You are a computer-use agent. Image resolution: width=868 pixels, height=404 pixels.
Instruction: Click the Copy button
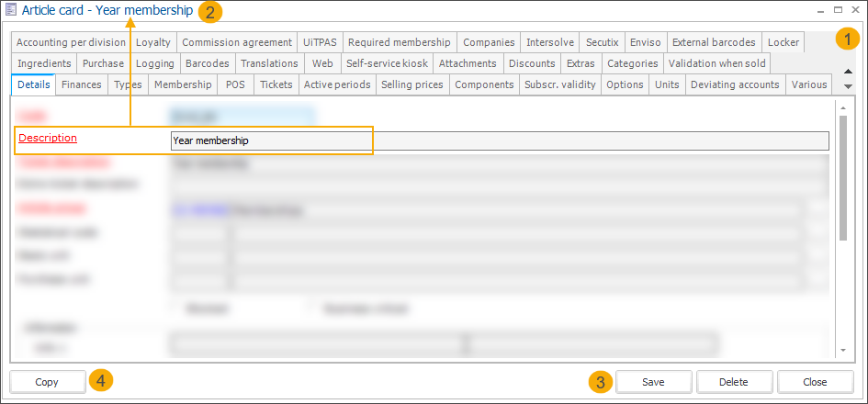pos(47,382)
